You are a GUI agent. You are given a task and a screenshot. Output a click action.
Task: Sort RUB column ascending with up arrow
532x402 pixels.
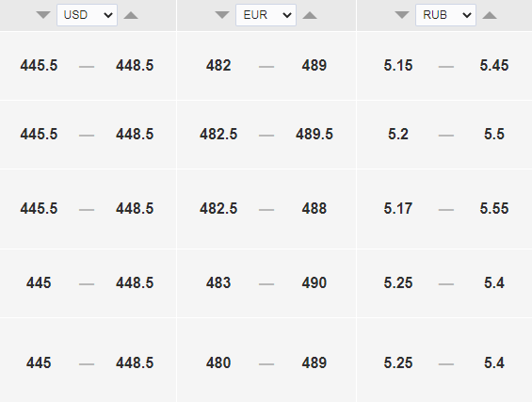pos(490,15)
